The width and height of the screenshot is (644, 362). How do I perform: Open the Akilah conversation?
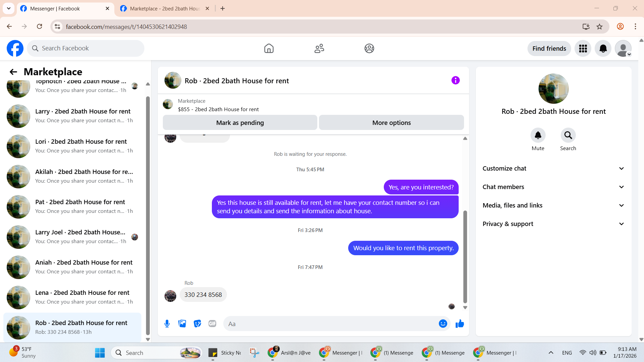click(x=72, y=177)
